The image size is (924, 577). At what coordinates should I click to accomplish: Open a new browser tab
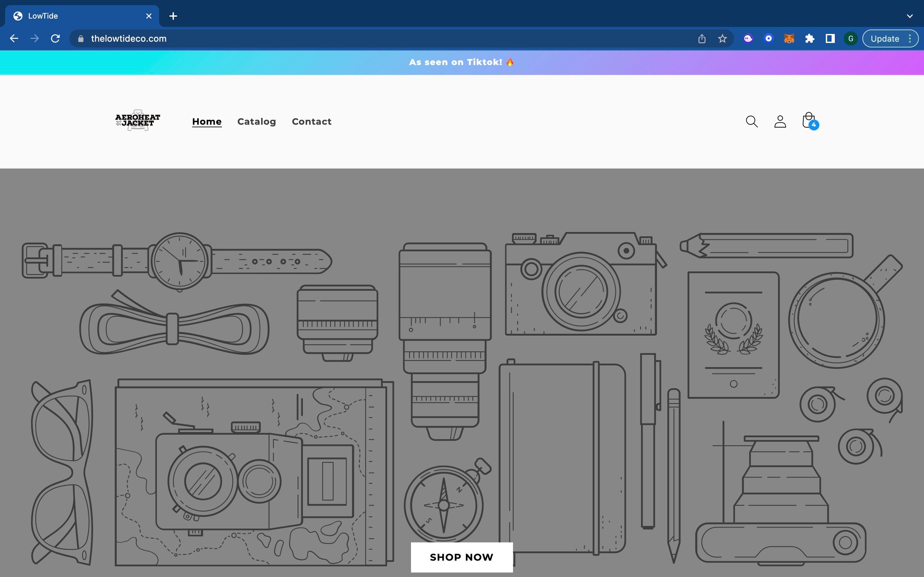click(x=173, y=16)
